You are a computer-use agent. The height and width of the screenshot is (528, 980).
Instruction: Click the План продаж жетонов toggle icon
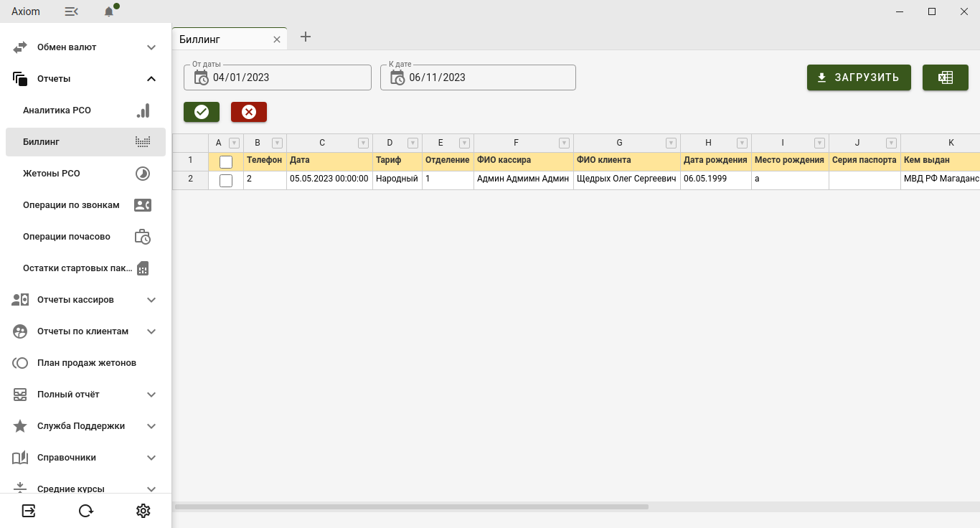(20, 363)
